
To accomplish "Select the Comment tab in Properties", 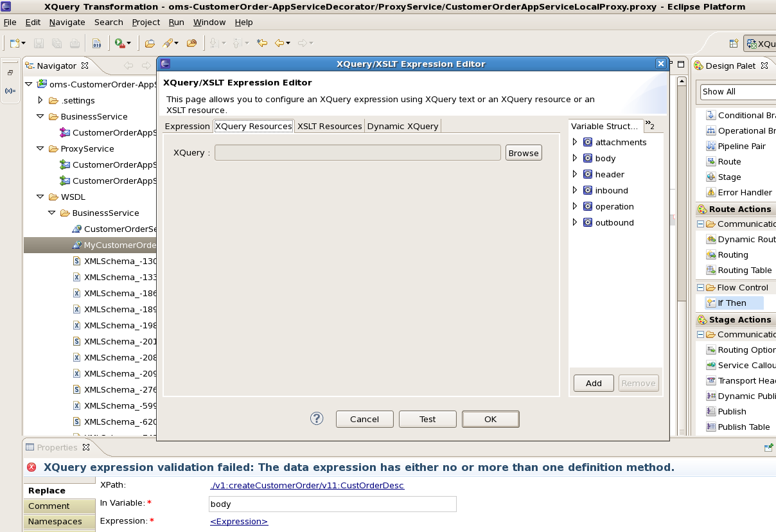I will [x=59, y=506].
